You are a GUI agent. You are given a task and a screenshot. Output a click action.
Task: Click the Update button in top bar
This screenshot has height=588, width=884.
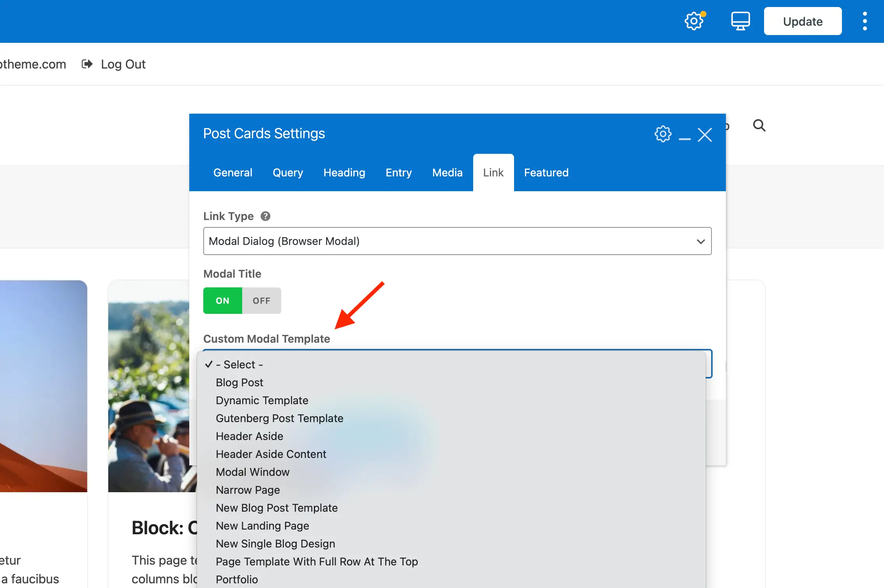(803, 21)
